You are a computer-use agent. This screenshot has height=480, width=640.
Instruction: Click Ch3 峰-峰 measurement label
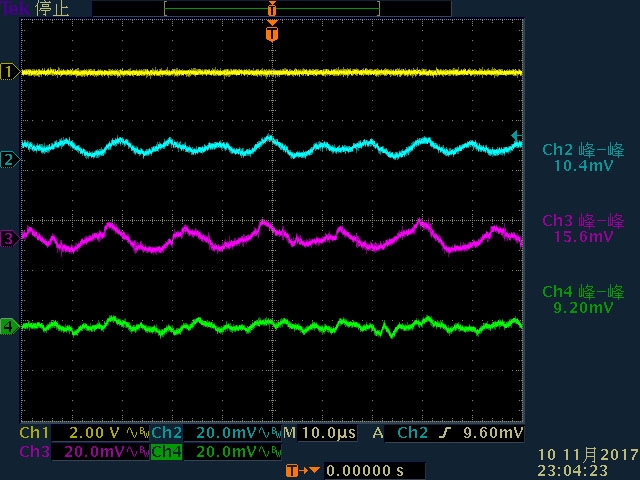(x=583, y=220)
